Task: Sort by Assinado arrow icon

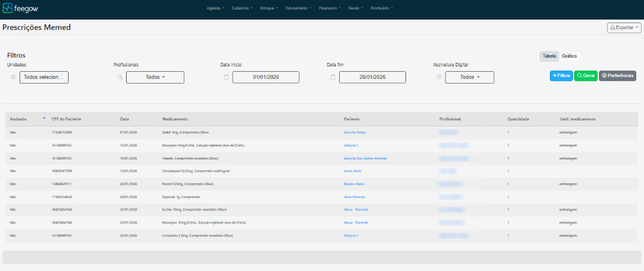Action: (x=44, y=117)
